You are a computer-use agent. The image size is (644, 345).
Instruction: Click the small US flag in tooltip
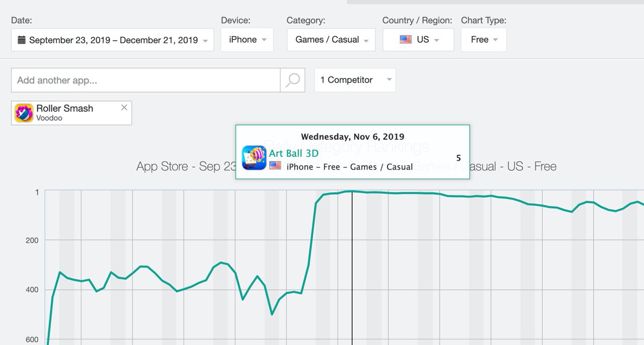coord(275,165)
